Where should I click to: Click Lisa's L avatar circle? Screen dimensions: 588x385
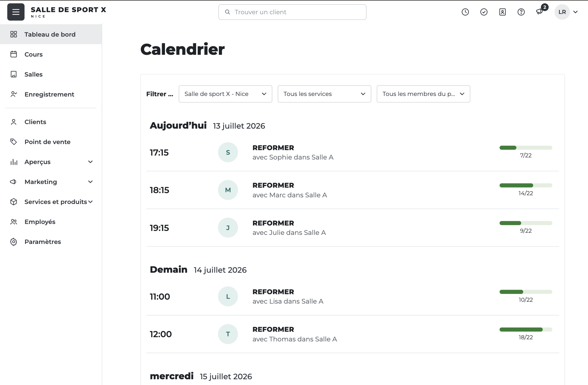click(228, 296)
